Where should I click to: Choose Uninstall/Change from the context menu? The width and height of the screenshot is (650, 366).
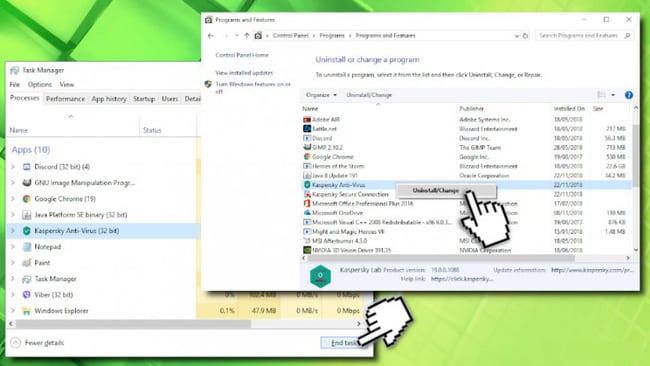pyautogui.click(x=436, y=191)
